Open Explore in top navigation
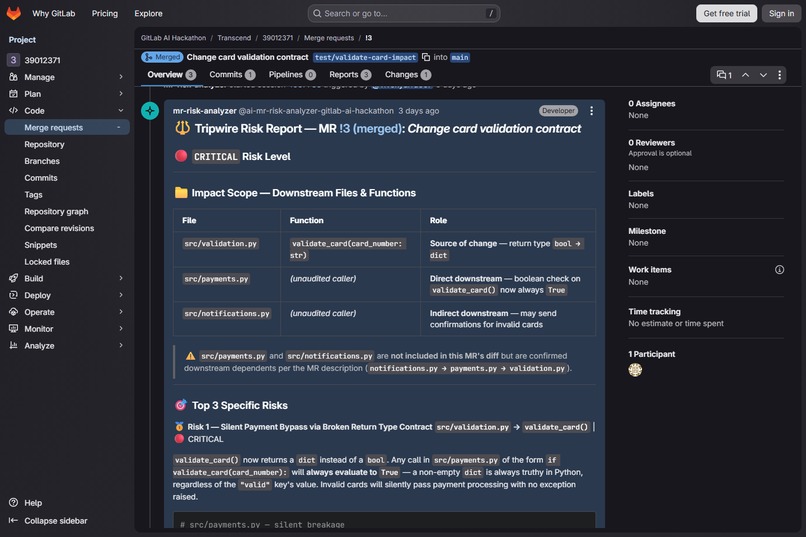 (149, 13)
